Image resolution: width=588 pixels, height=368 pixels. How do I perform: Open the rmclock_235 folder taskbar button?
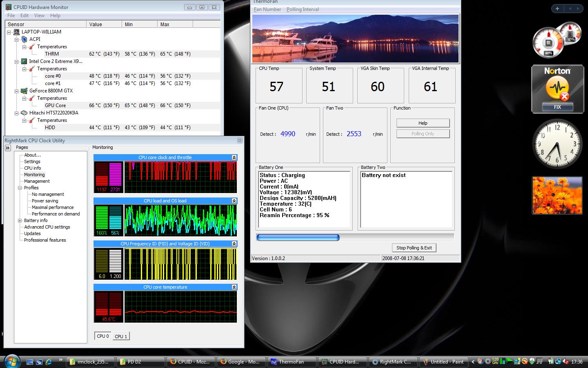click(91, 362)
